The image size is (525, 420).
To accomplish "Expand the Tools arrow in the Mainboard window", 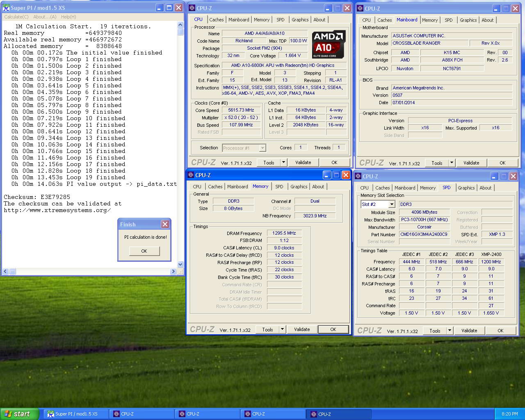I will [x=452, y=163].
